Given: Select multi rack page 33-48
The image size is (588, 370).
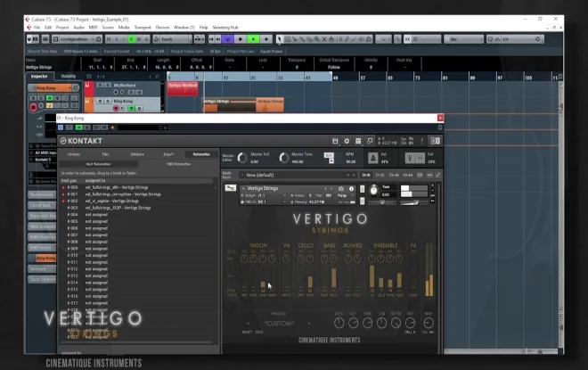Looking at the screenshot, I should pyautogui.click(x=394, y=176).
